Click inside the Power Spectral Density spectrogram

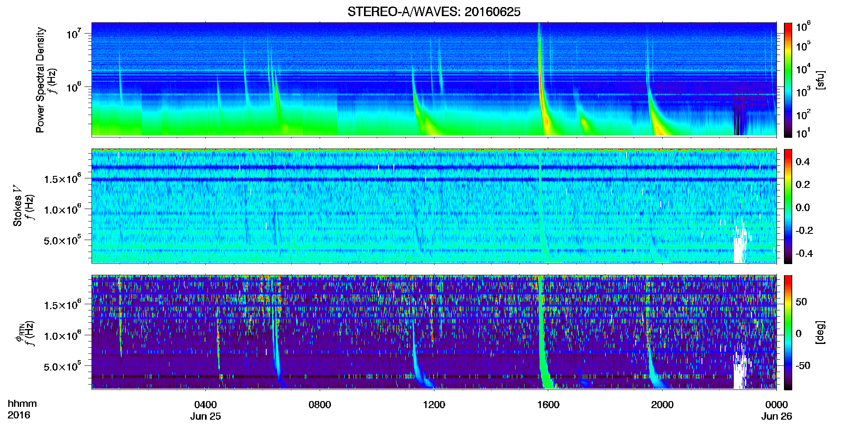coord(434,79)
